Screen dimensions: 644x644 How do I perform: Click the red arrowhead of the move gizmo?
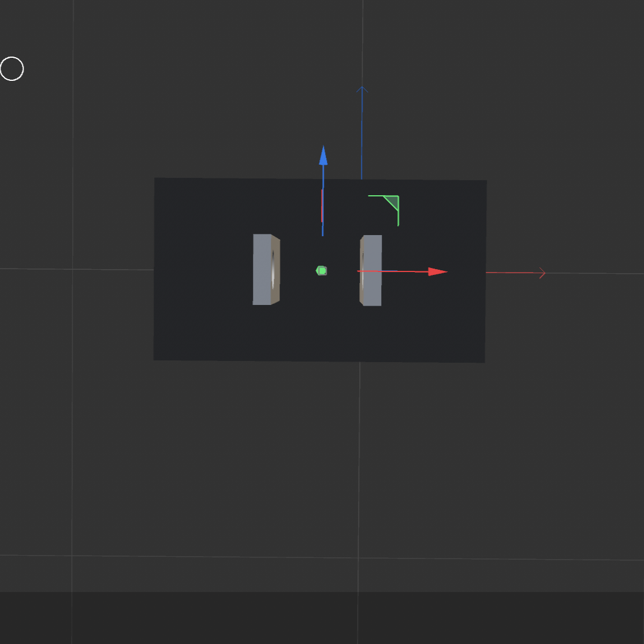[x=438, y=271]
